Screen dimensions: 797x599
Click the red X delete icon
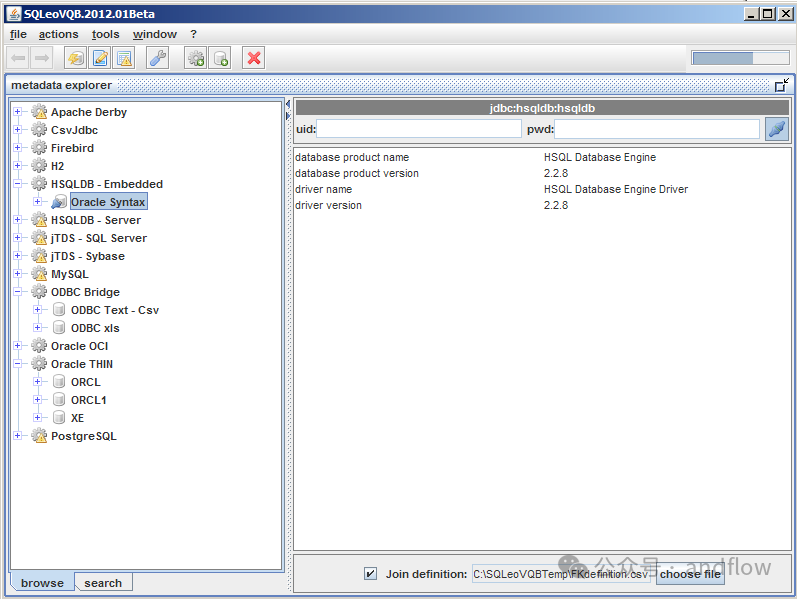pos(254,58)
